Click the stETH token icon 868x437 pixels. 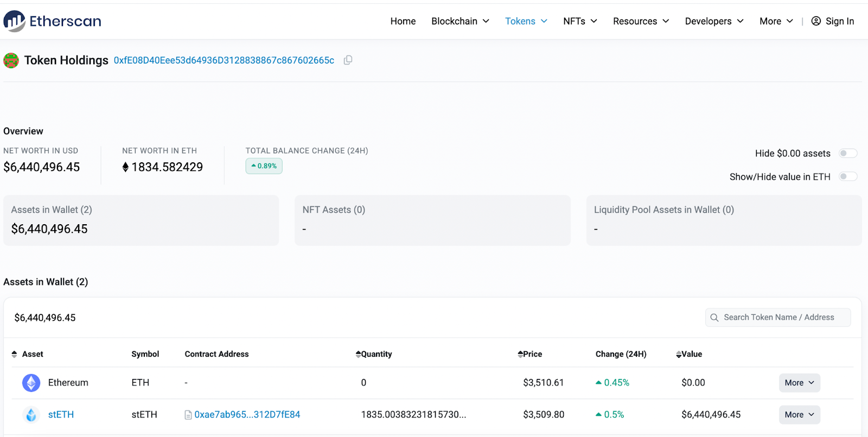point(31,415)
